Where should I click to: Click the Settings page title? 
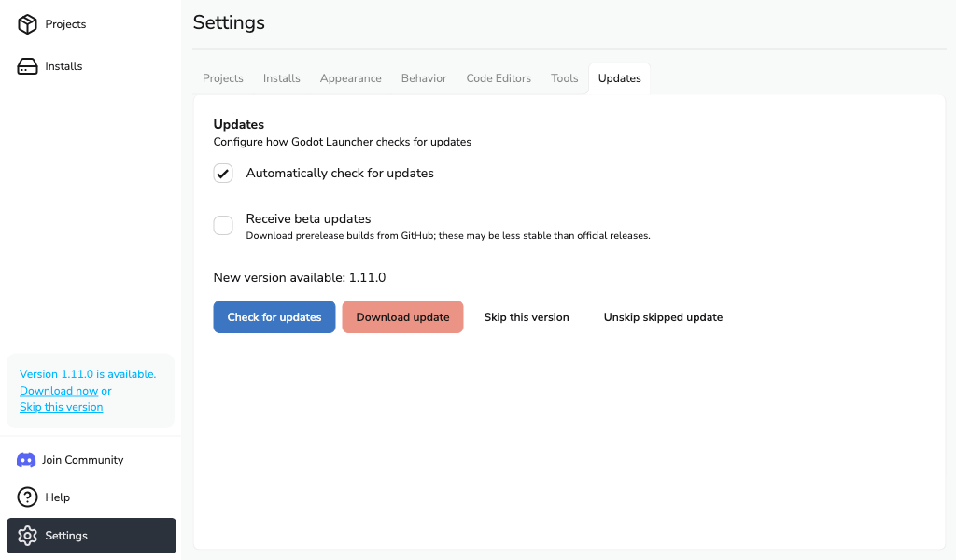coord(230,22)
